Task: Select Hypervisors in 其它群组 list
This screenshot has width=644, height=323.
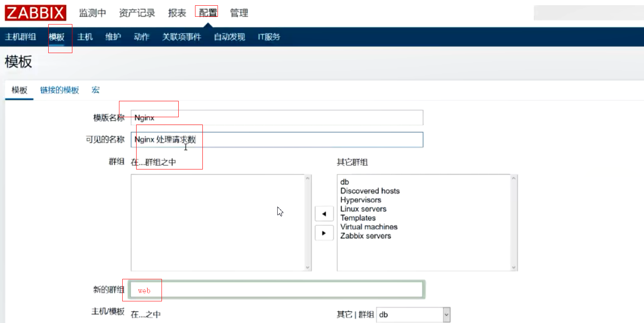Action: point(361,200)
